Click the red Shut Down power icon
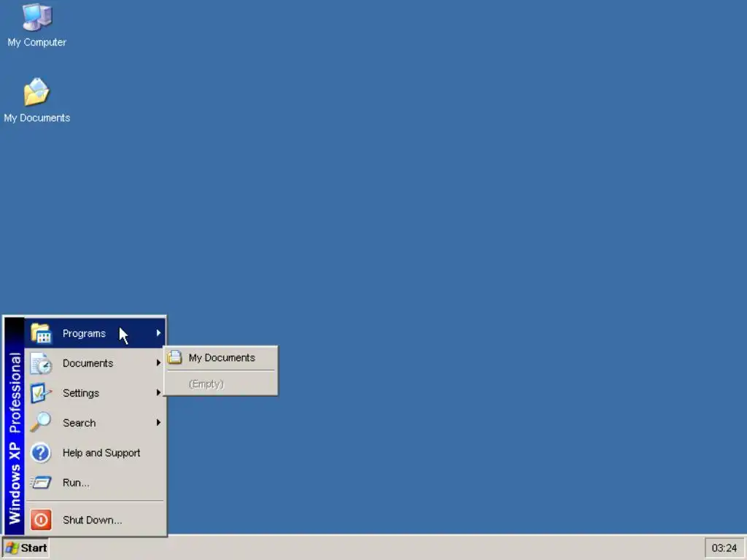Viewport: 747px width, 560px height. (41, 519)
